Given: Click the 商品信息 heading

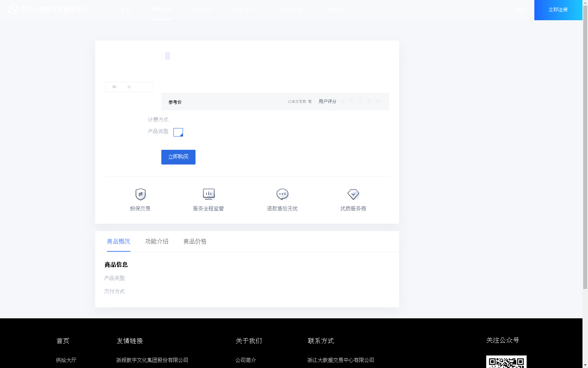Looking at the screenshot, I should point(116,265).
